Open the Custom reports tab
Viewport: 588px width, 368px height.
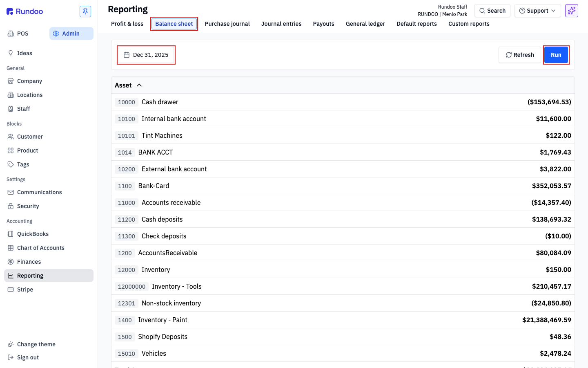(x=469, y=24)
